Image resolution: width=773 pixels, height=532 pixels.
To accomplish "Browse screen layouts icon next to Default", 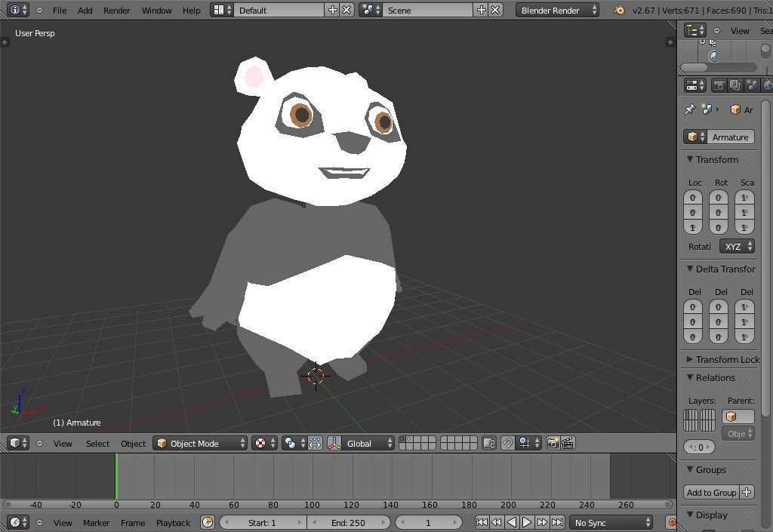I will 223,10.
